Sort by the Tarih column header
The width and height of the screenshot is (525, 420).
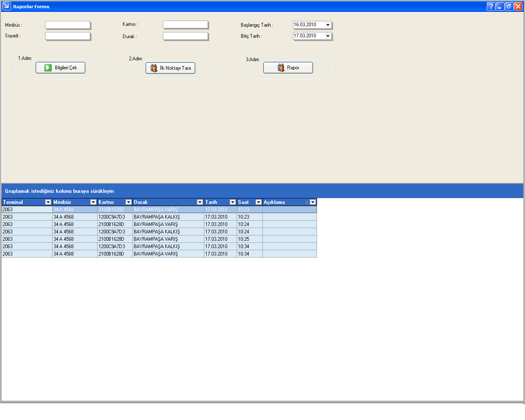(216, 202)
